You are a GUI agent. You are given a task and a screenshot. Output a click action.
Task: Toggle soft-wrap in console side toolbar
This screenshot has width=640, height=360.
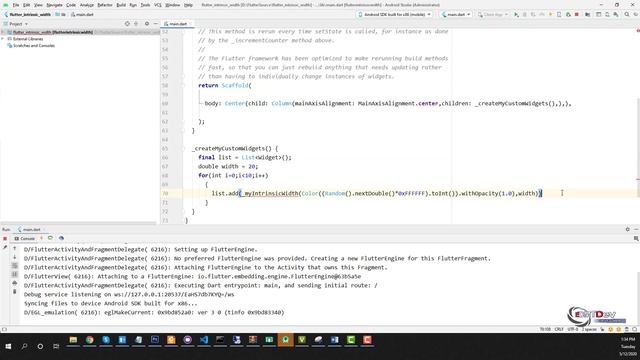(x=15, y=266)
